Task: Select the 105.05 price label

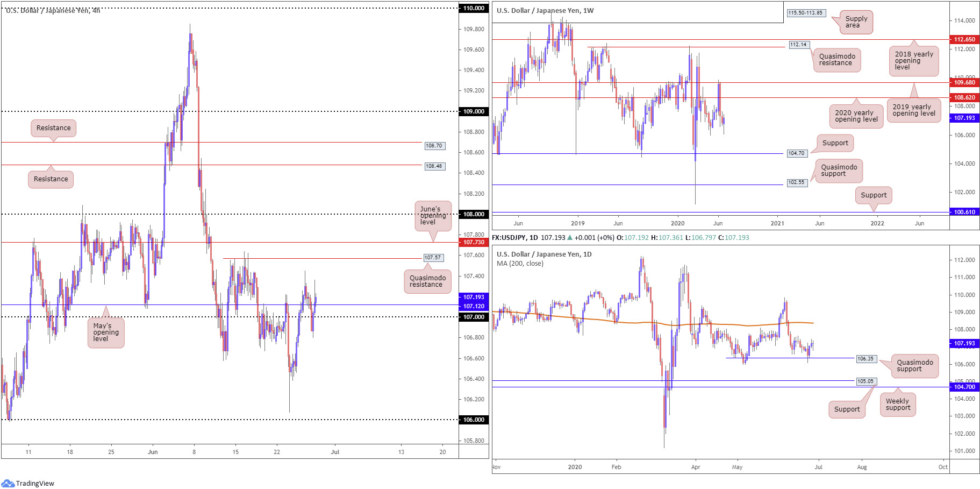Action: (x=865, y=381)
